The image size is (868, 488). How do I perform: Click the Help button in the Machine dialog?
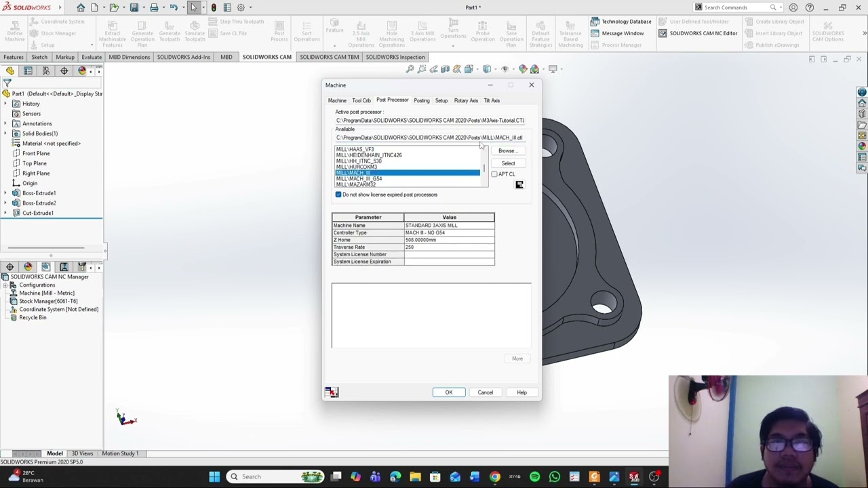[521, 392]
